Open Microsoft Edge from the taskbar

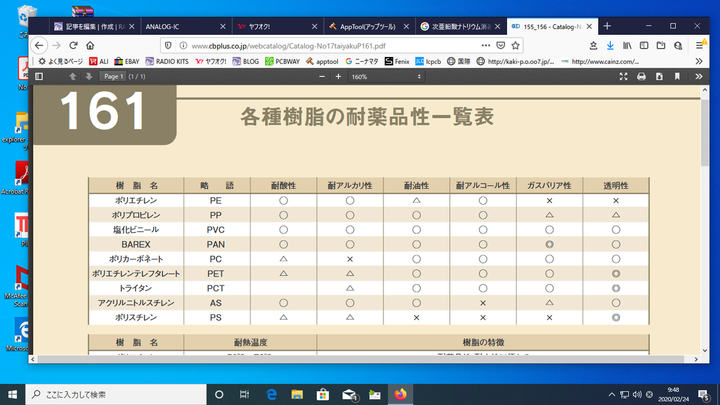[271, 393]
